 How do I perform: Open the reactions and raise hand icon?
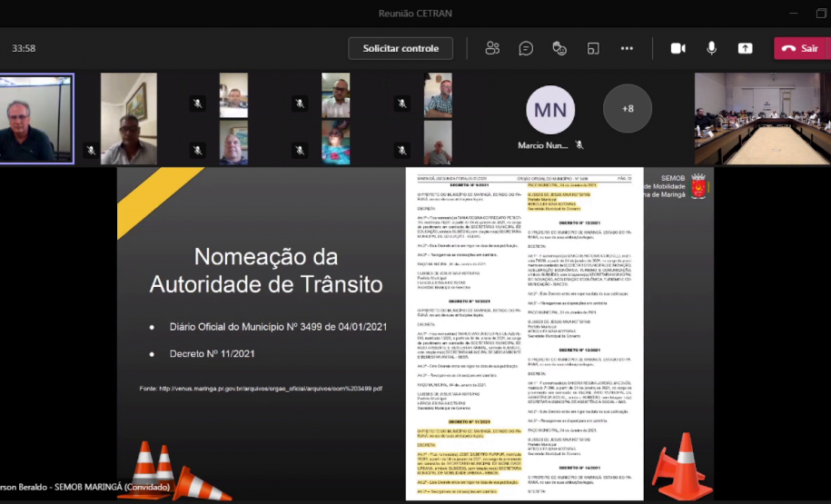pyautogui.click(x=559, y=48)
